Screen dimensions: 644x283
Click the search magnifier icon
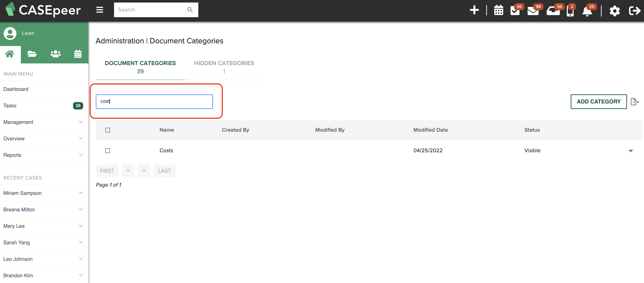(x=190, y=10)
